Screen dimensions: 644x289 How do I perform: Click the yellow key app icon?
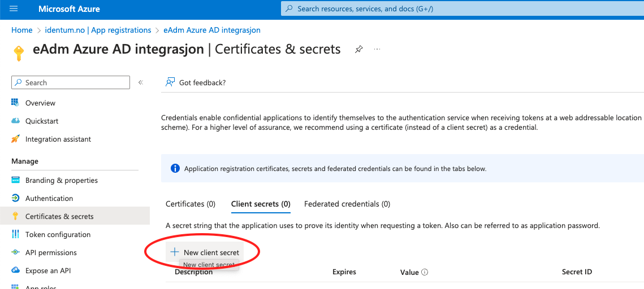[x=19, y=53]
